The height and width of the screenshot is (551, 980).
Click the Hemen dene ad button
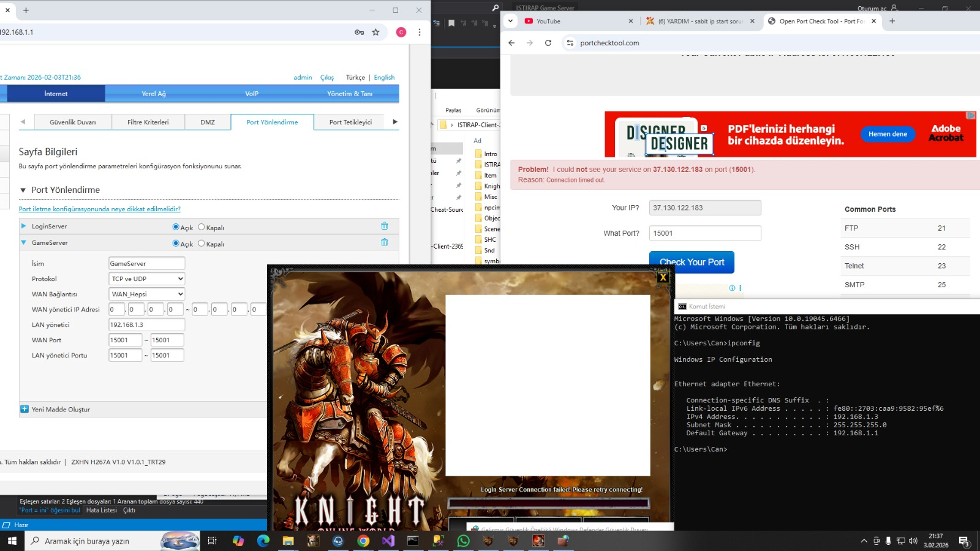coord(888,134)
